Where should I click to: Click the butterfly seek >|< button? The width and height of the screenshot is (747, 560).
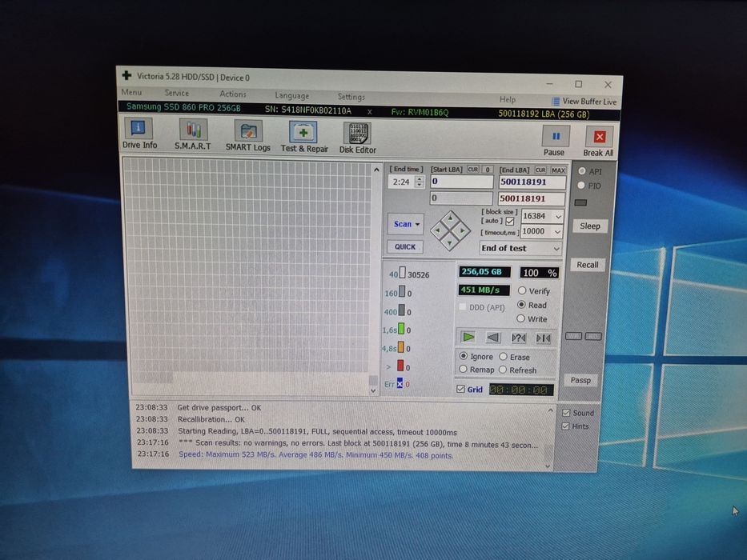click(x=543, y=338)
